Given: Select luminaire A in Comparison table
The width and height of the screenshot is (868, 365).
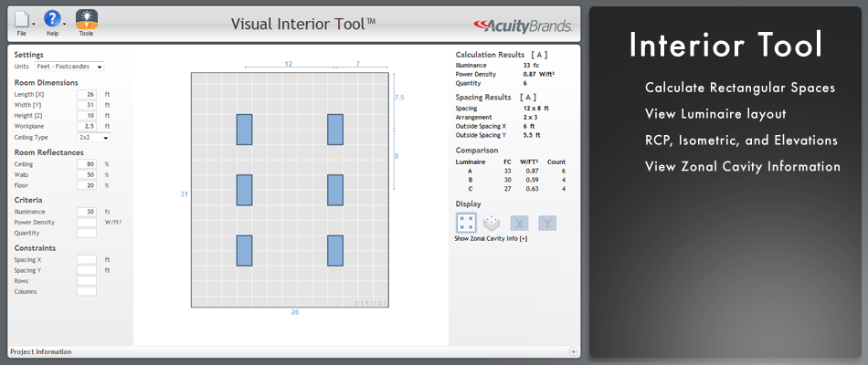Looking at the screenshot, I should pyautogui.click(x=471, y=171).
